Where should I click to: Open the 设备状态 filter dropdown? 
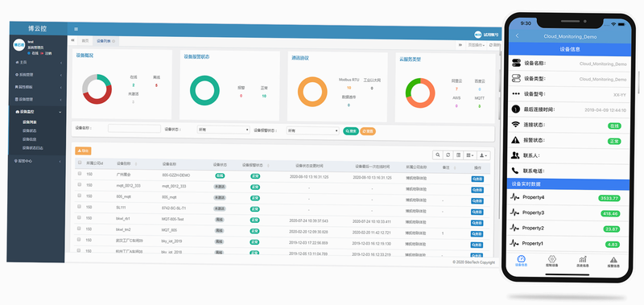(x=223, y=130)
